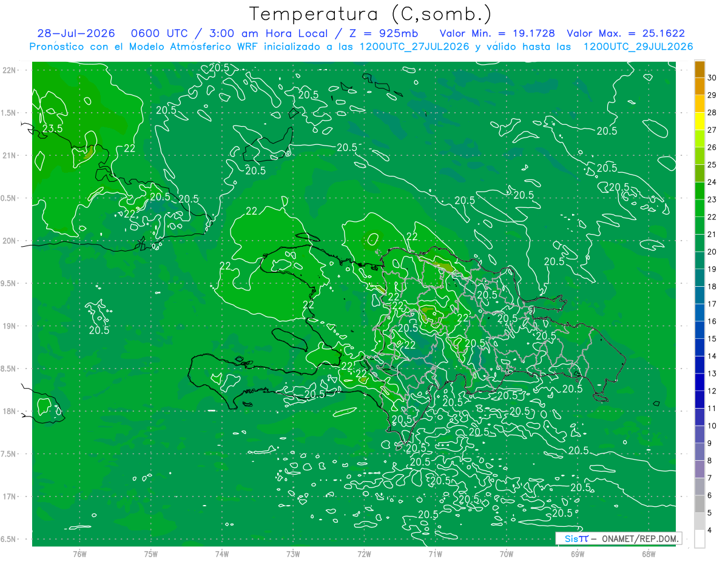The height and width of the screenshot is (562, 728).
Task: Click legend value "16"
Action: click(x=712, y=321)
